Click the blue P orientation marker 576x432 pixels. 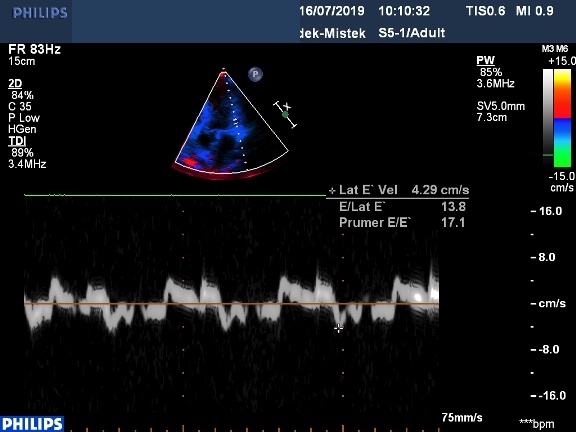pos(255,74)
